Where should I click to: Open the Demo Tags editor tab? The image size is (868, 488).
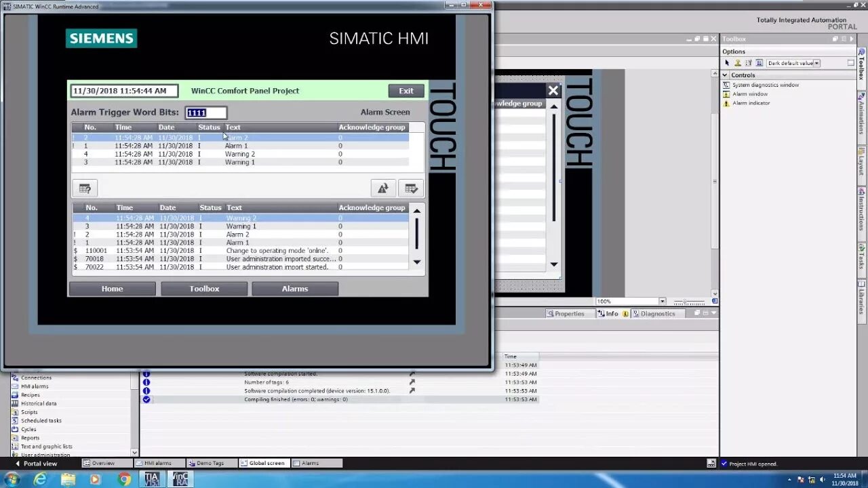[x=212, y=464]
